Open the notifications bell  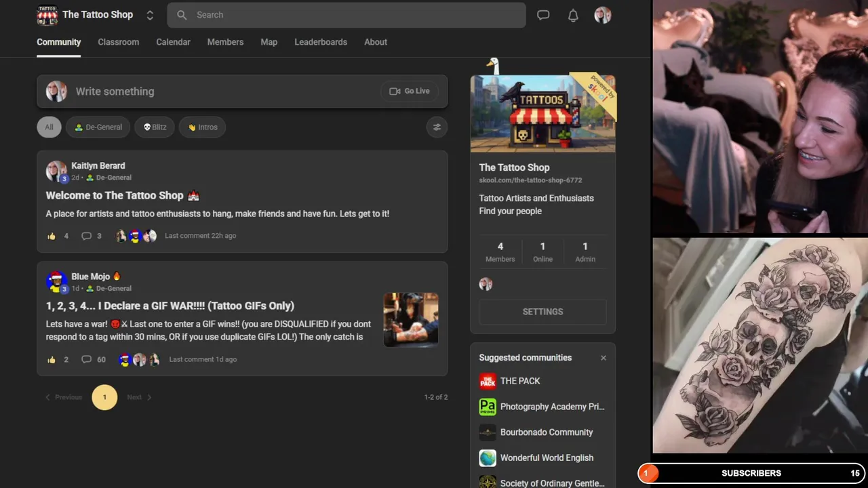click(573, 15)
